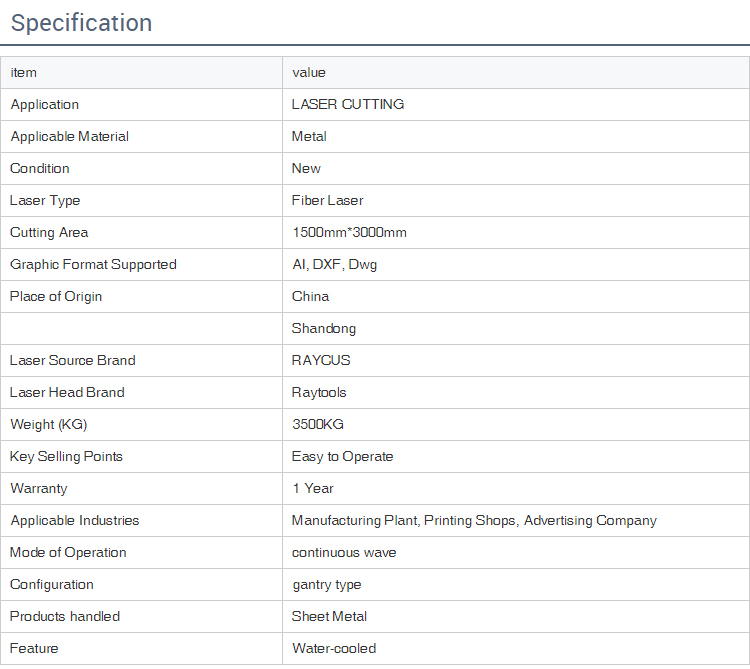Click the Water-cooled feature value
Screen dimensions: 750x669
[x=334, y=649]
